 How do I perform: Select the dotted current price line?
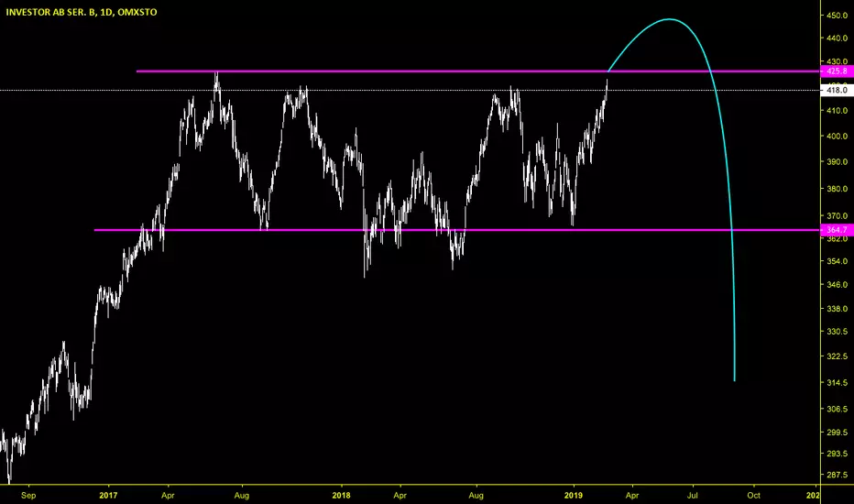410,90
